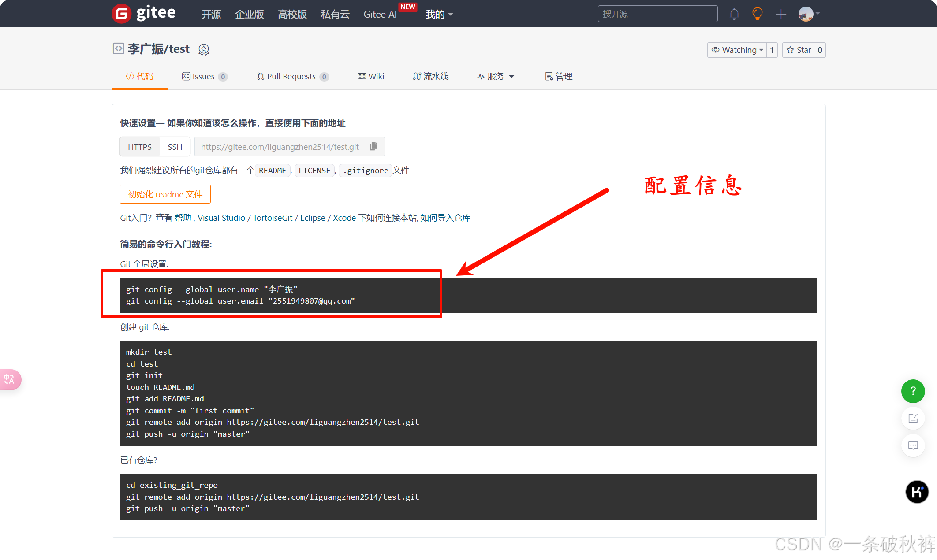Click the git config user.email line

(240, 301)
